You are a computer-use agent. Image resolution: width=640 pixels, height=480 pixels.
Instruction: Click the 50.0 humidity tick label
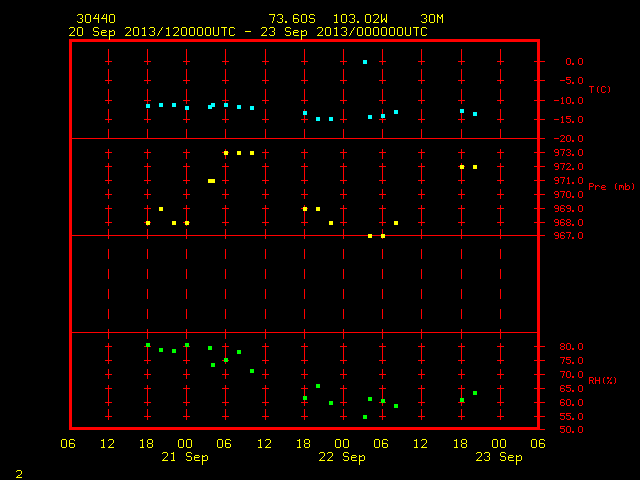click(571, 430)
